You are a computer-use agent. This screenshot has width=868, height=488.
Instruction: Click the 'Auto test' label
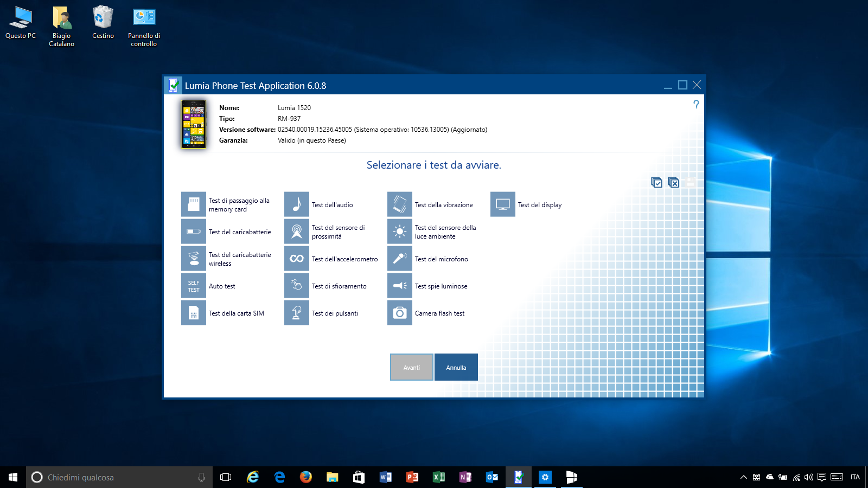pyautogui.click(x=222, y=286)
